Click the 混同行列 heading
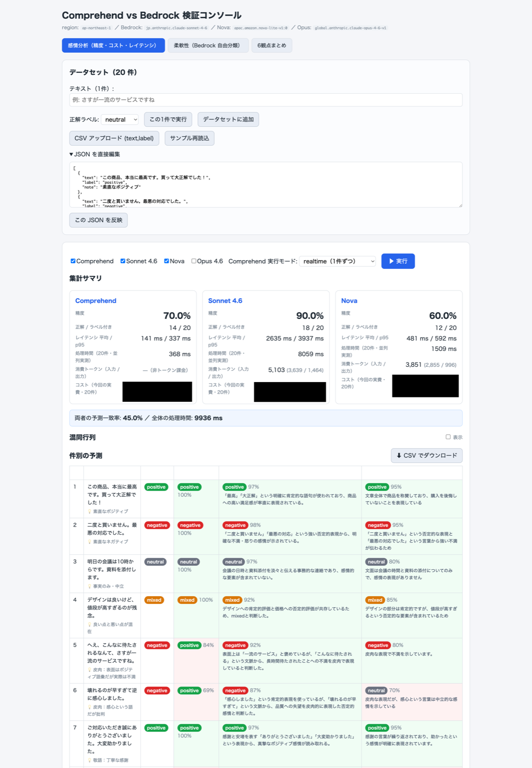532x768 pixels. [x=83, y=437]
